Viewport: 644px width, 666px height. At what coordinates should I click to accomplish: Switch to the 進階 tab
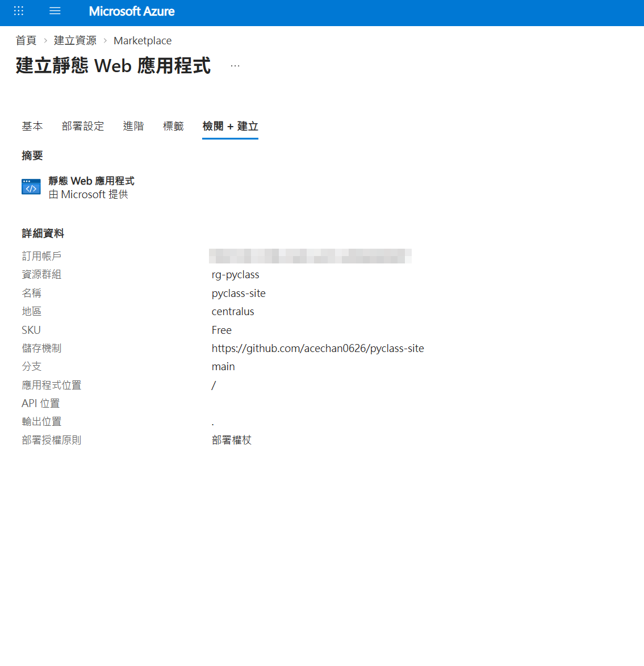click(x=133, y=126)
